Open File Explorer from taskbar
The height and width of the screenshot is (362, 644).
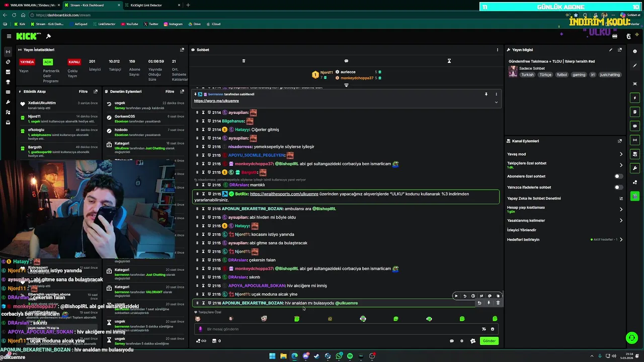pyautogui.click(x=283, y=356)
